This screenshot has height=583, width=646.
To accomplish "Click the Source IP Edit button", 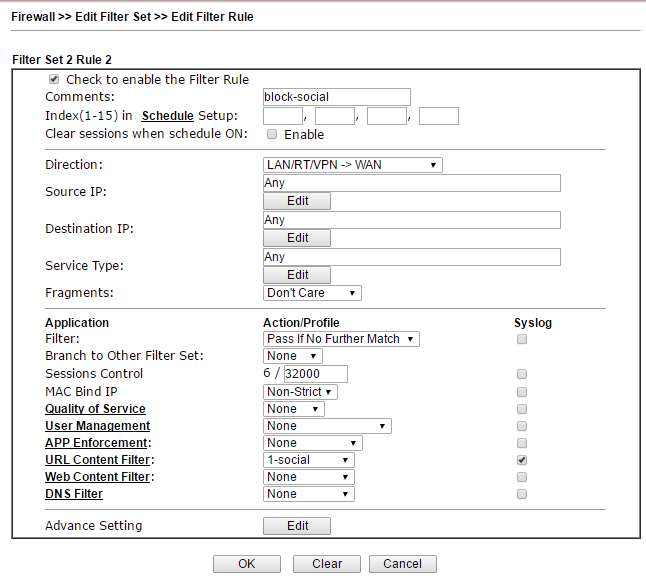I will point(297,201).
